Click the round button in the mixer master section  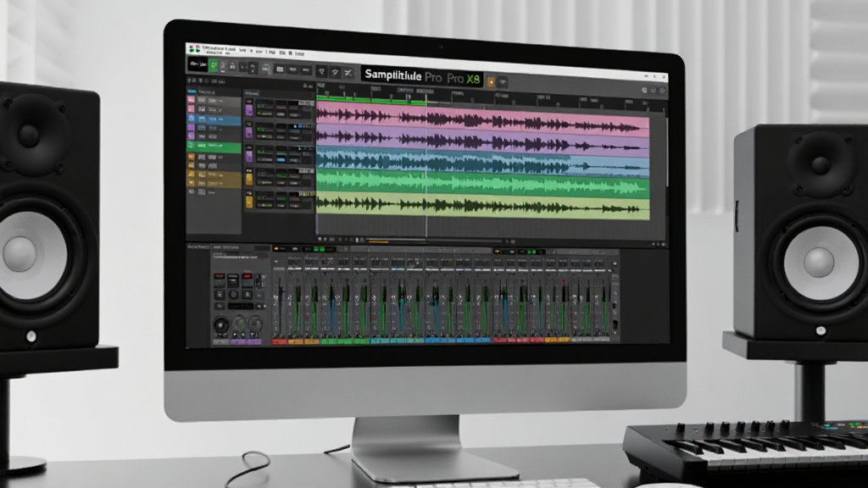[234, 294]
